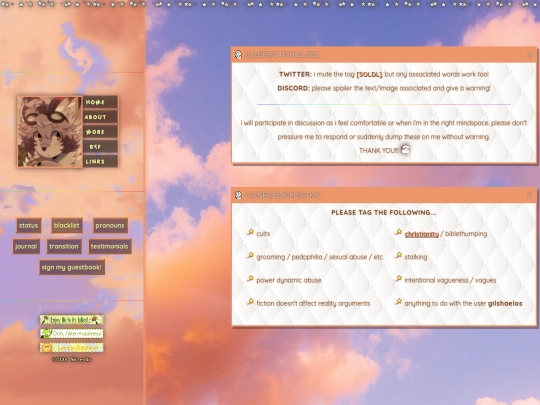This screenshot has width=540, height=405.
Task: Click the smiling sun badge
Action: click(x=72, y=347)
